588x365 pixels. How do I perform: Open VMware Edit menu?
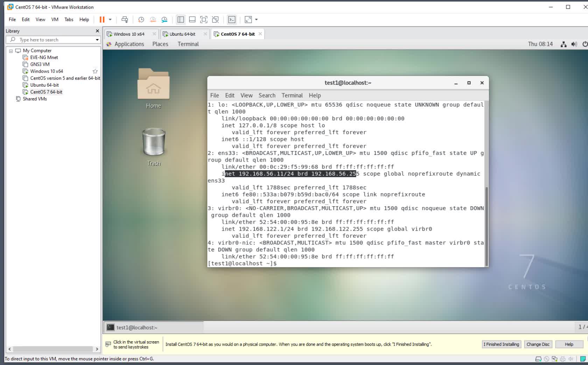pos(26,20)
